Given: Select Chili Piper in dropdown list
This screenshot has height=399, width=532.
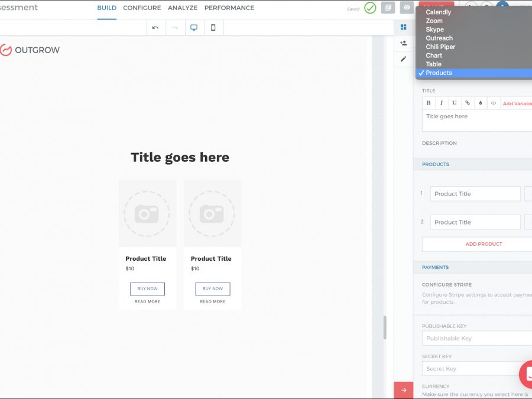Looking at the screenshot, I should pos(440,47).
